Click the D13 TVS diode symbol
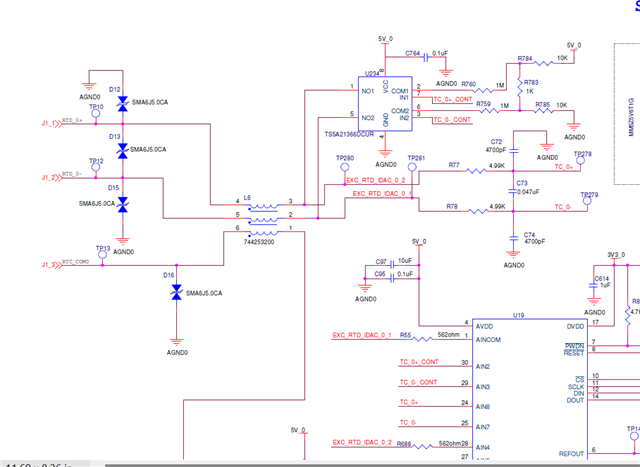This screenshot has height=467, width=640. coord(123,151)
